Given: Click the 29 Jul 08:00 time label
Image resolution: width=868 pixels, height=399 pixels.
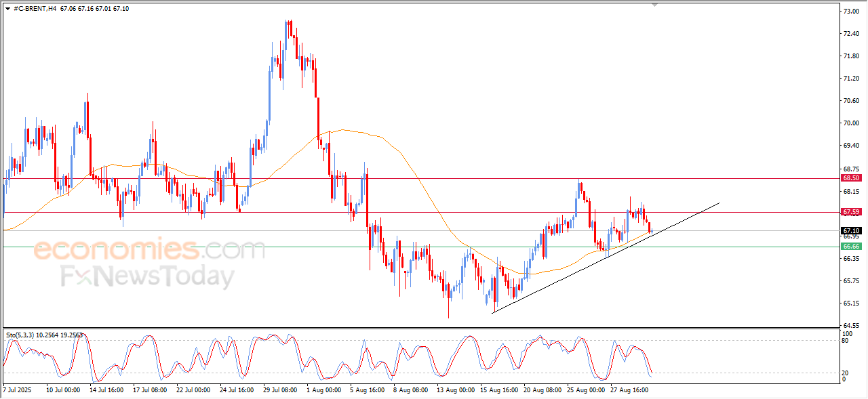Looking at the screenshot, I should pos(280,390).
